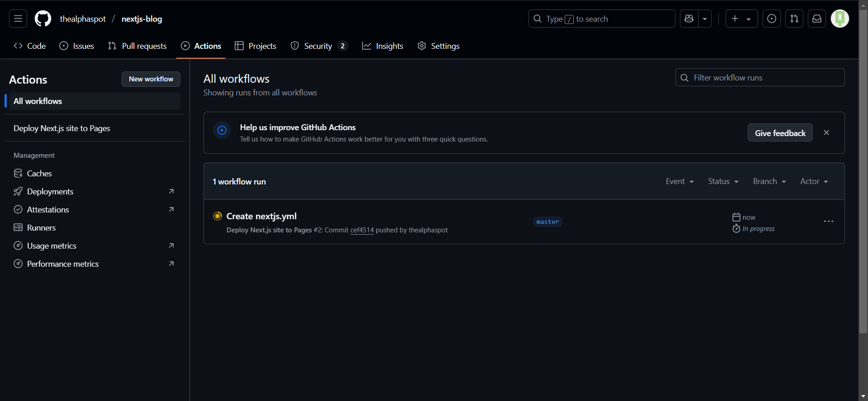Click the search bar magnifier field
The width and height of the screenshot is (868, 401).
(602, 19)
